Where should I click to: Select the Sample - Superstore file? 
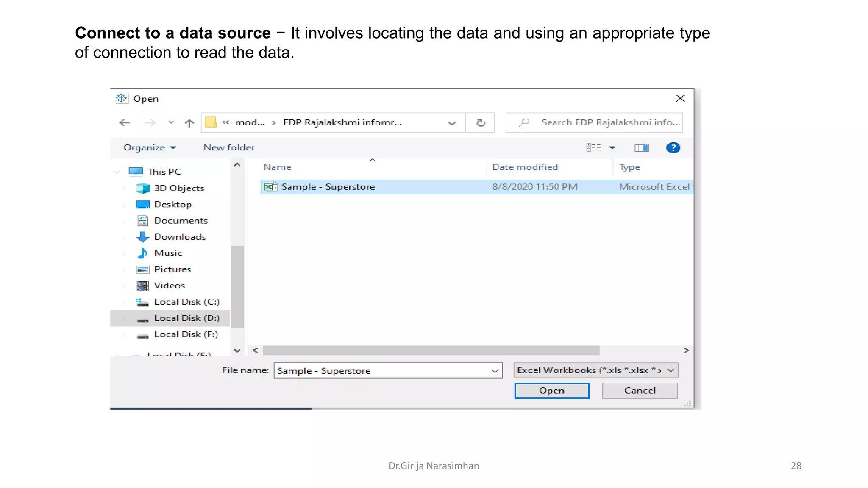(477, 187)
